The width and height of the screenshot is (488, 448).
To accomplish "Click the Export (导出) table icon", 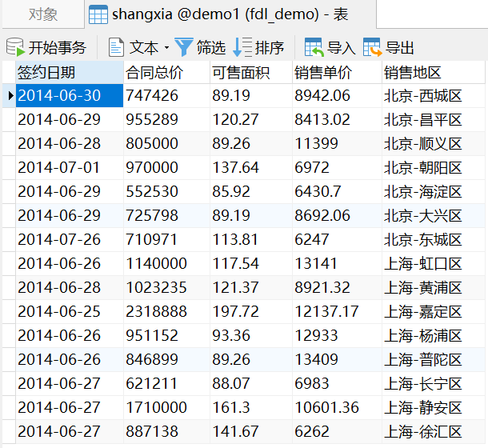I will coord(372,47).
